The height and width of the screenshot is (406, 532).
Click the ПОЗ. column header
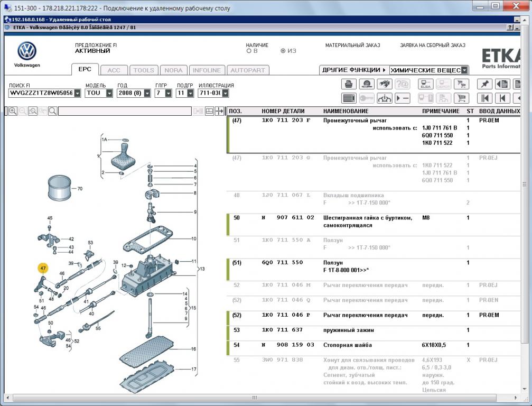tap(235, 111)
